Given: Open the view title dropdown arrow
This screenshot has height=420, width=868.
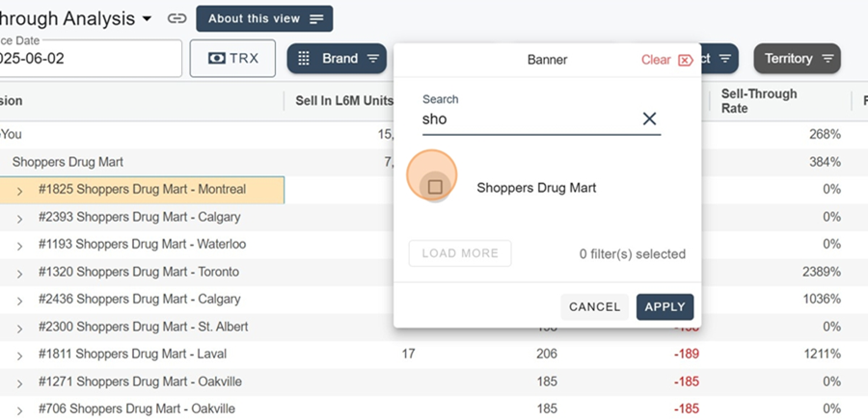Looking at the screenshot, I should click(x=147, y=19).
